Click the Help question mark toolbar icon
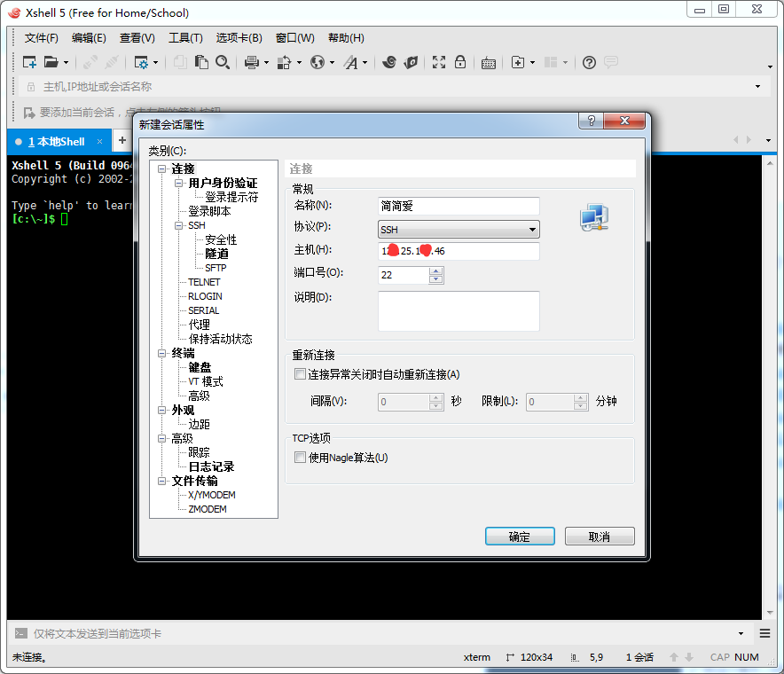This screenshot has width=784, height=674. click(590, 62)
